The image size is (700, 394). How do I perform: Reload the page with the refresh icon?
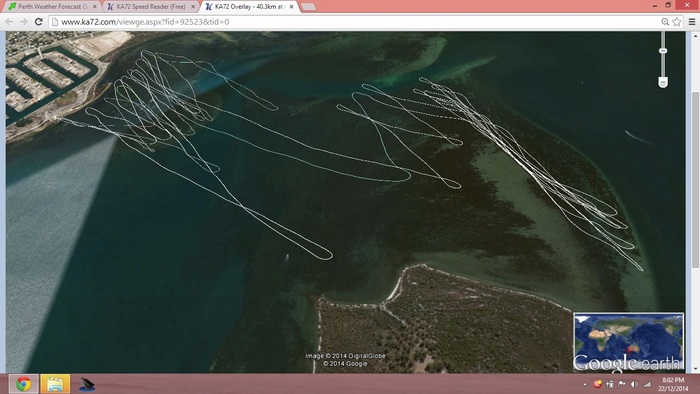click(39, 21)
